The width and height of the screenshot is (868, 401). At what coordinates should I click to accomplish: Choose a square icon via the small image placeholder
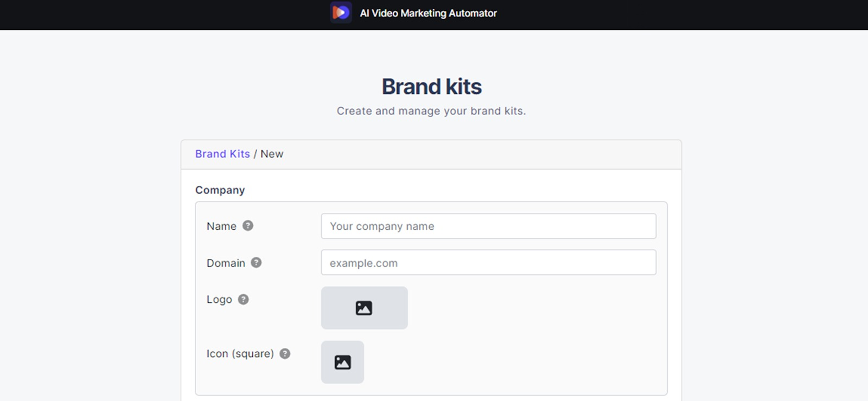tap(342, 362)
